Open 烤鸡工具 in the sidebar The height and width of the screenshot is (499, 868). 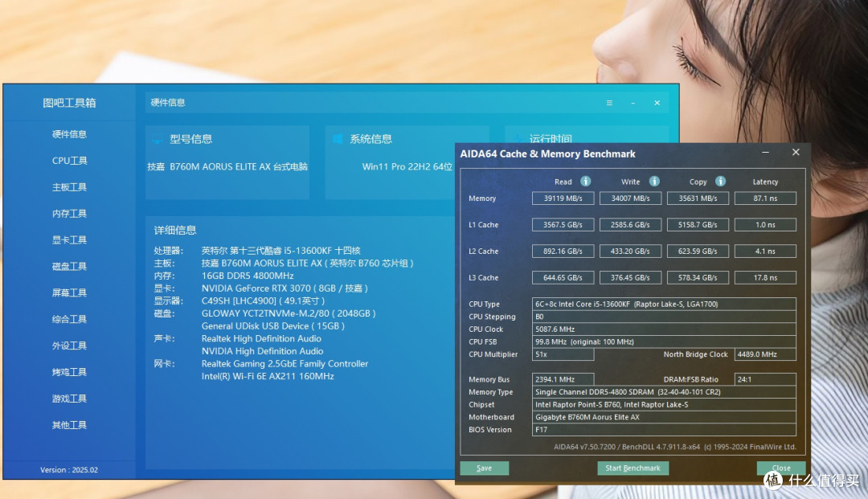[x=69, y=372]
